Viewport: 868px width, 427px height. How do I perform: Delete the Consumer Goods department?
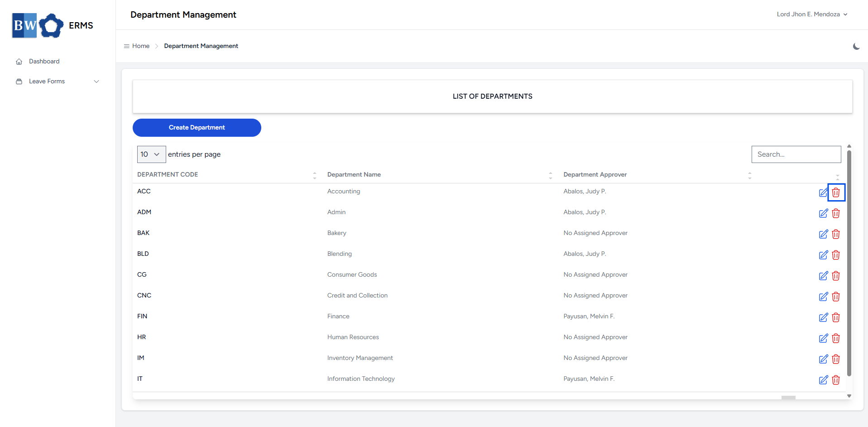(836, 276)
